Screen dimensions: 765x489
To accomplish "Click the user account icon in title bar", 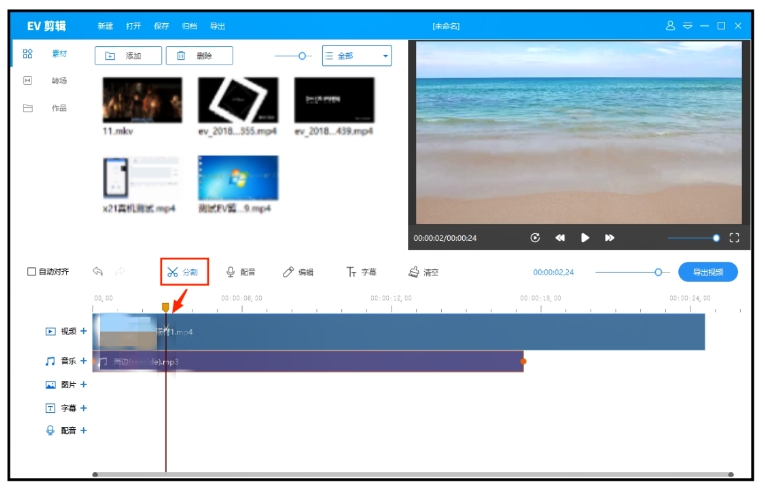I will (670, 25).
